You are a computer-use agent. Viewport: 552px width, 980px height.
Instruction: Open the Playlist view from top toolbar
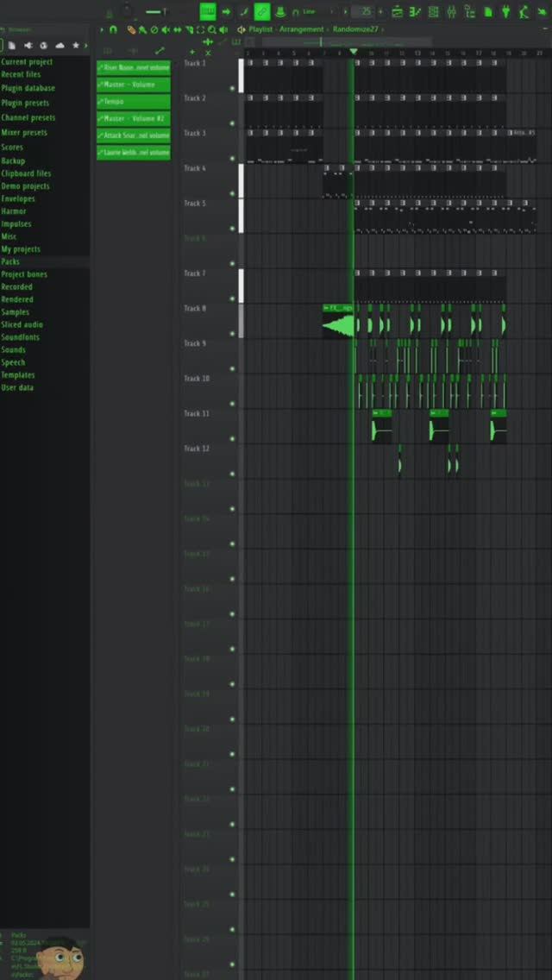[398, 12]
